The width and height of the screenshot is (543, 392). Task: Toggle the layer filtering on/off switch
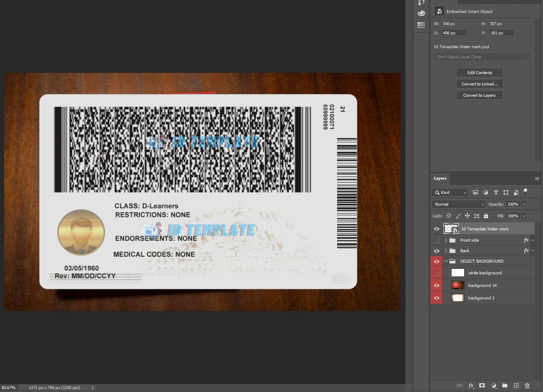525,192
